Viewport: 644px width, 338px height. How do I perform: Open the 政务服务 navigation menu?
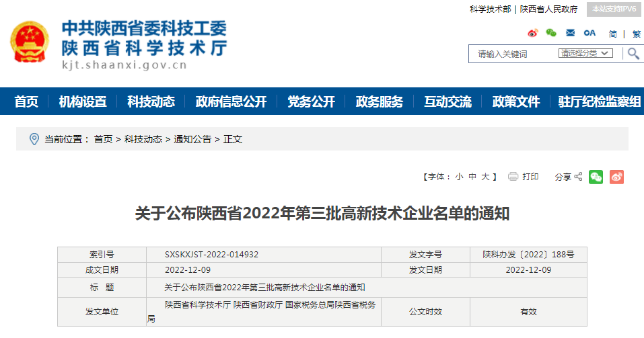point(379,101)
